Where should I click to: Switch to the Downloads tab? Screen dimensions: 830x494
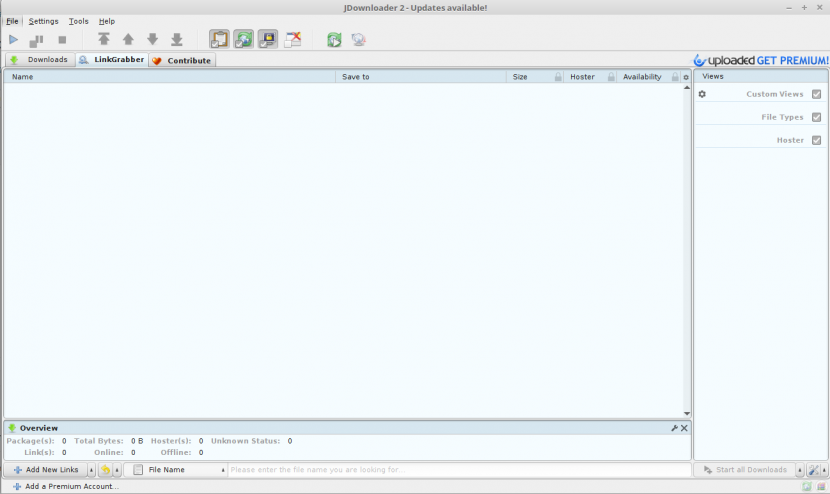[40, 60]
